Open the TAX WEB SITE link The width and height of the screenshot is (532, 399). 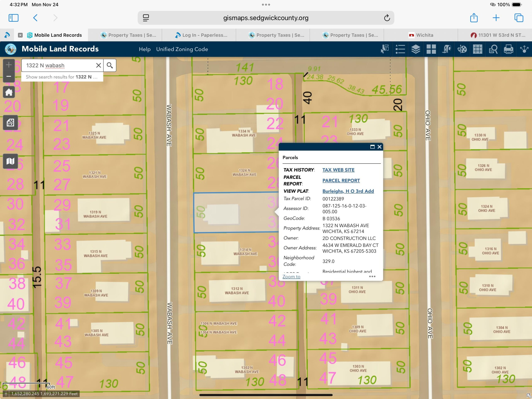pyautogui.click(x=338, y=170)
